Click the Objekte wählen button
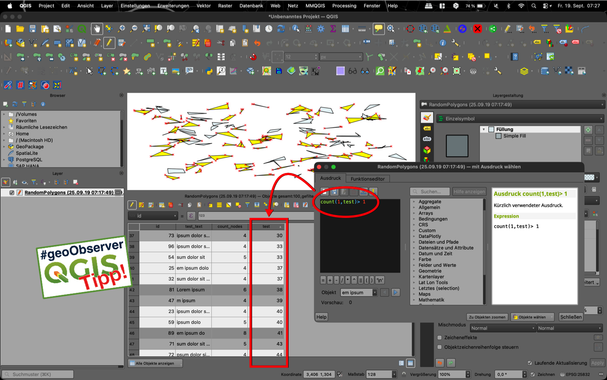Image resolution: width=607 pixels, height=380 pixels. point(532,317)
